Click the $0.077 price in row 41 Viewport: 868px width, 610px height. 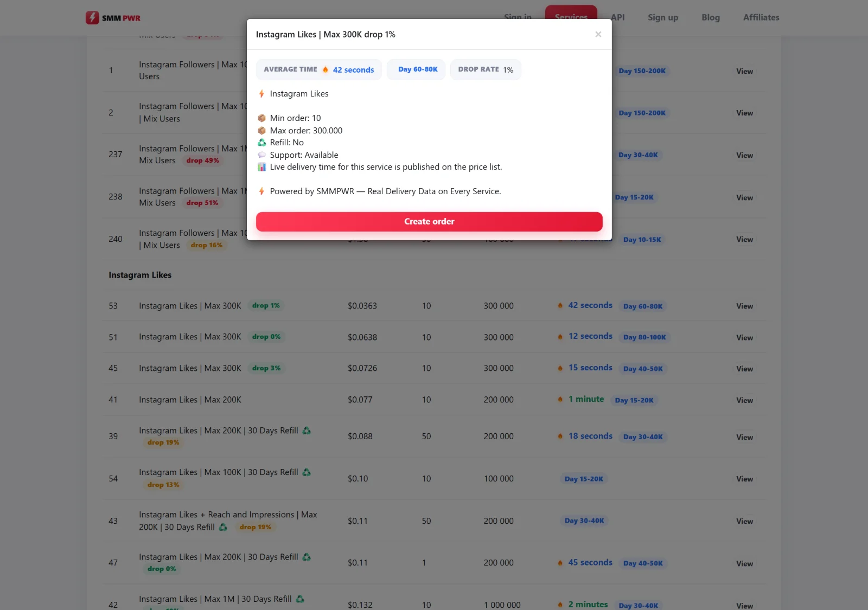(360, 400)
